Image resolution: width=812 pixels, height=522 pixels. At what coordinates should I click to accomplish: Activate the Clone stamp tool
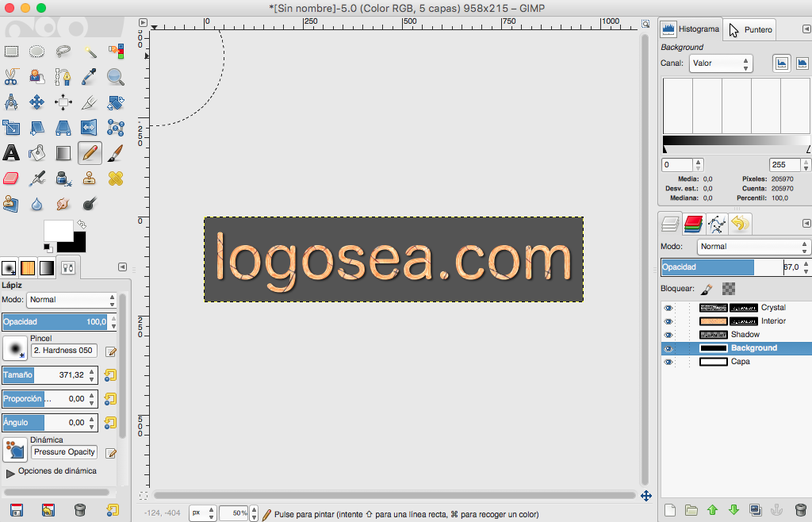coord(90,178)
